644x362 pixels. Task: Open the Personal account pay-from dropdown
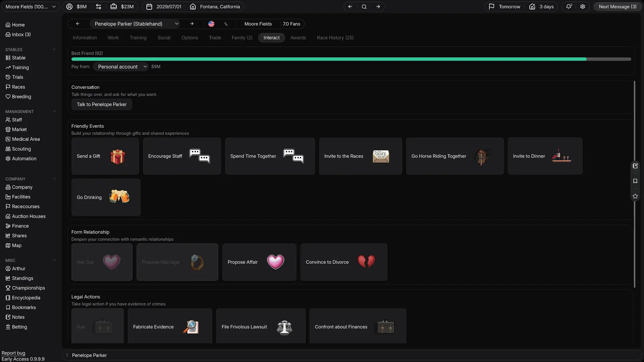click(x=121, y=67)
